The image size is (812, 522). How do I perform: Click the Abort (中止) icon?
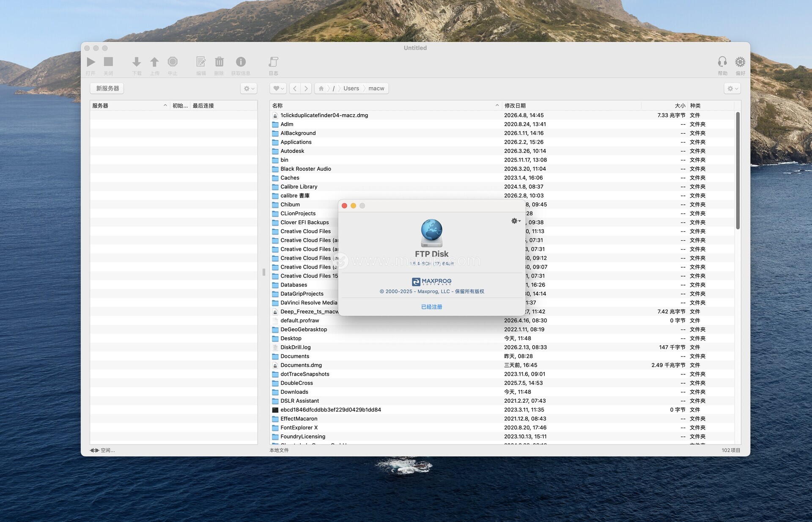click(x=173, y=62)
